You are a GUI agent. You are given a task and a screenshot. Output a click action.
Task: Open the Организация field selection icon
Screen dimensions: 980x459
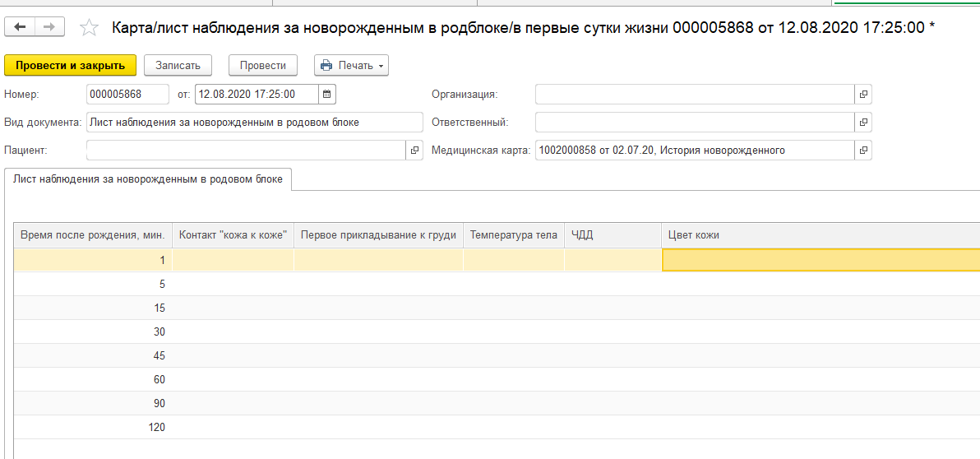pyautogui.click(x=863, y=95)
